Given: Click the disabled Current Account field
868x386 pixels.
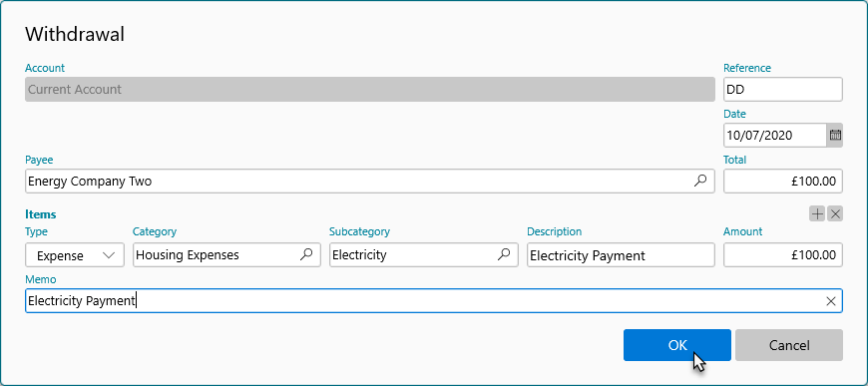Looking at the screenshot, I should pos(370,89).
